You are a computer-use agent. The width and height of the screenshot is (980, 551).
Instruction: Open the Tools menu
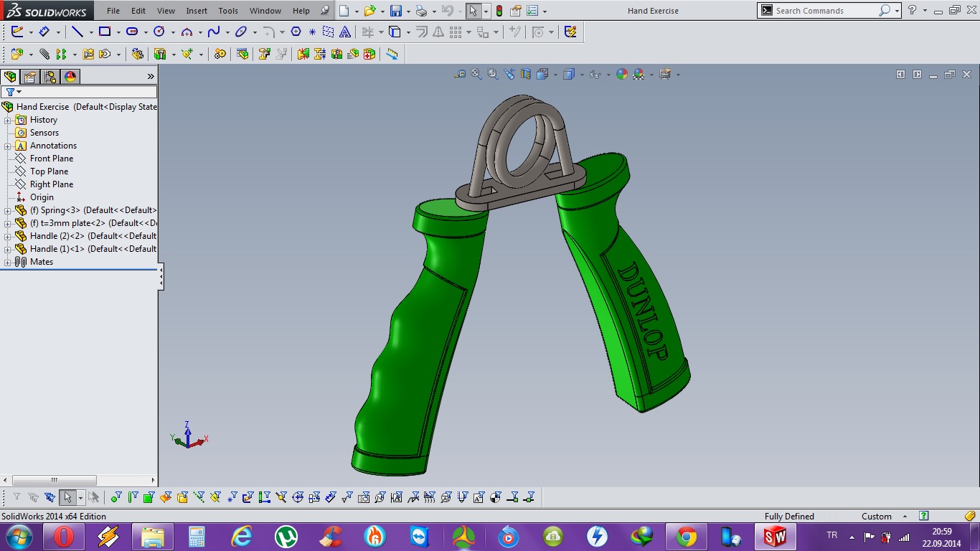tap(228, 11)
